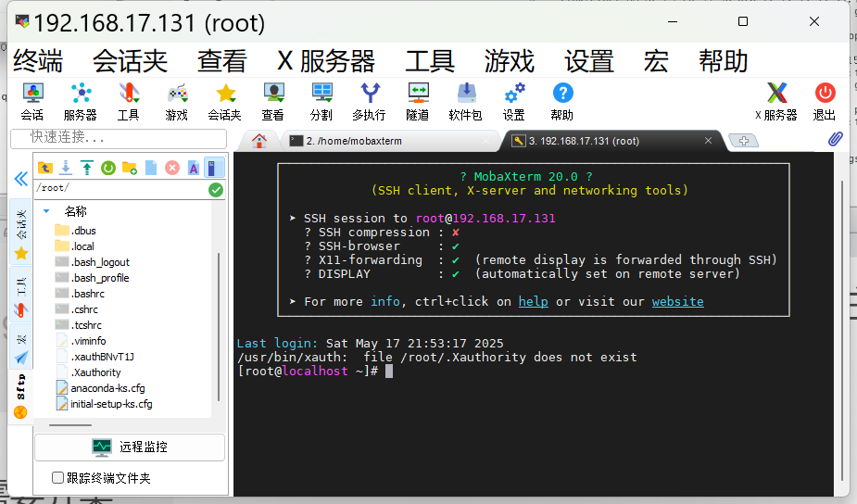Click the website link in terminal
857x504 pixels.
click(x=678, y=301)
